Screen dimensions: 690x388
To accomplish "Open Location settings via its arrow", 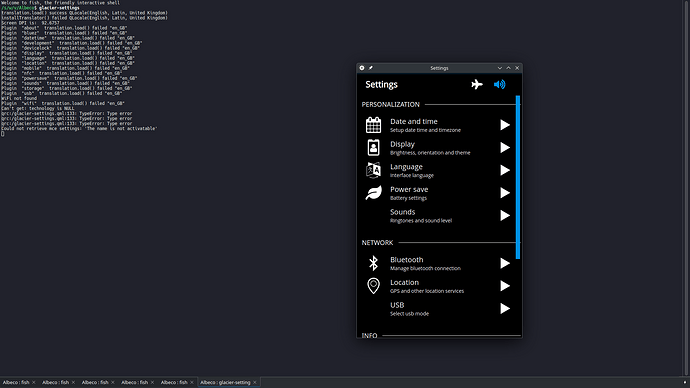I will 505,286.
